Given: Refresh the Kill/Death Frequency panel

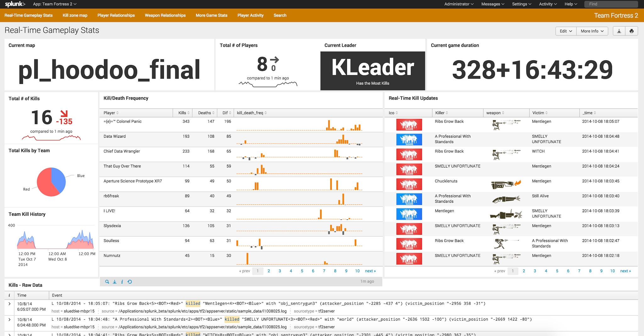Looking at the screenshot, I should coord(130,282).
